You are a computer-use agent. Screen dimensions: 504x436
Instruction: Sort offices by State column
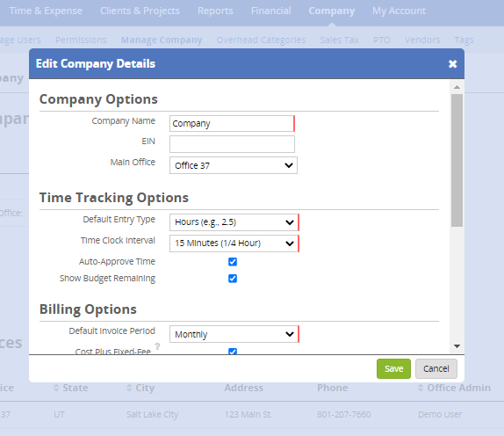pos(70,388)
